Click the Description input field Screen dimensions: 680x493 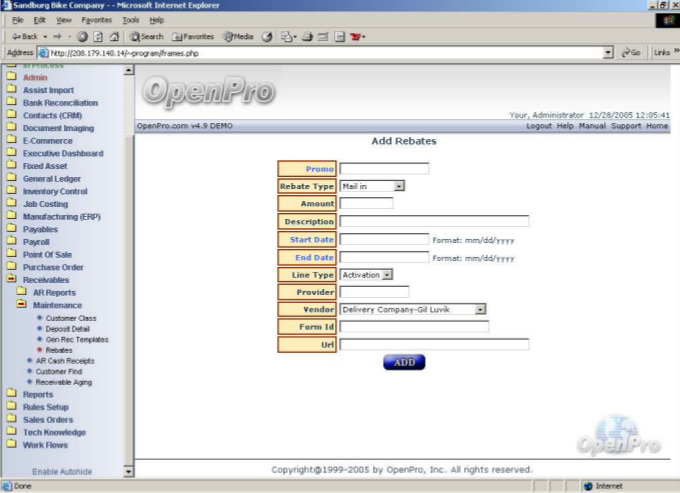(433, 221)
